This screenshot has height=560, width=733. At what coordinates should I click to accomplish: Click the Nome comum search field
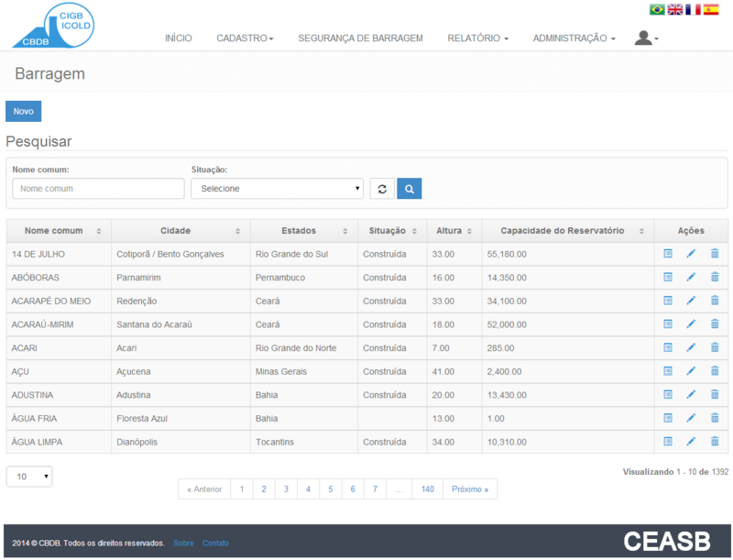pyautogui.click(x=98, y=189)
